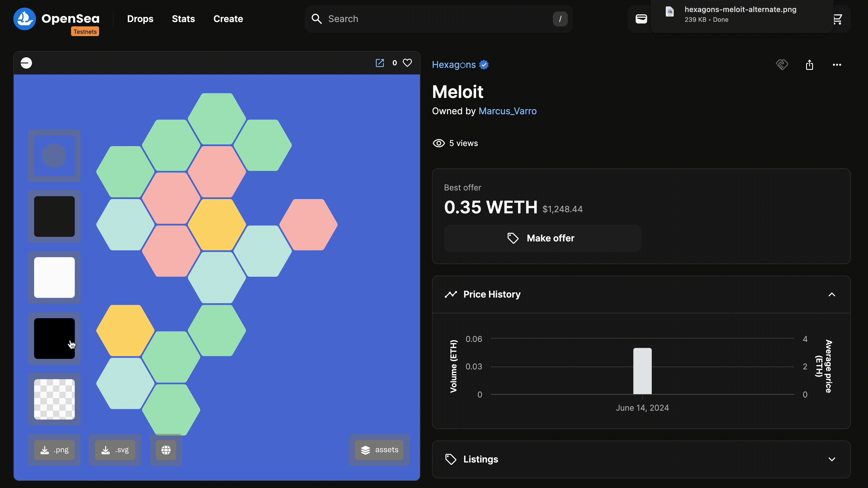Click the OpenSea ship logo icon
868x488 pixels.
[25, 19]
